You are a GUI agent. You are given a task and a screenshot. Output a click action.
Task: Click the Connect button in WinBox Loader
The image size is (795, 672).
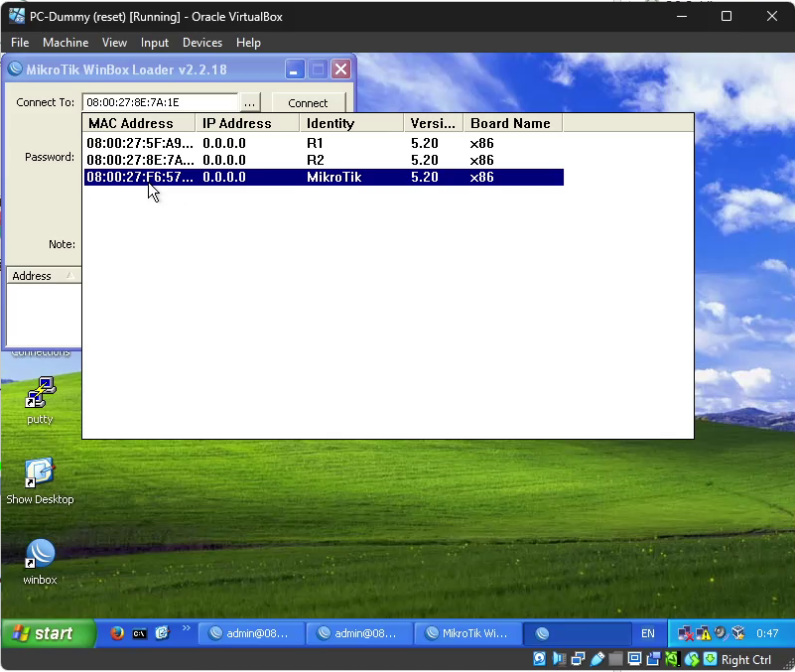(x=309, y=103)
